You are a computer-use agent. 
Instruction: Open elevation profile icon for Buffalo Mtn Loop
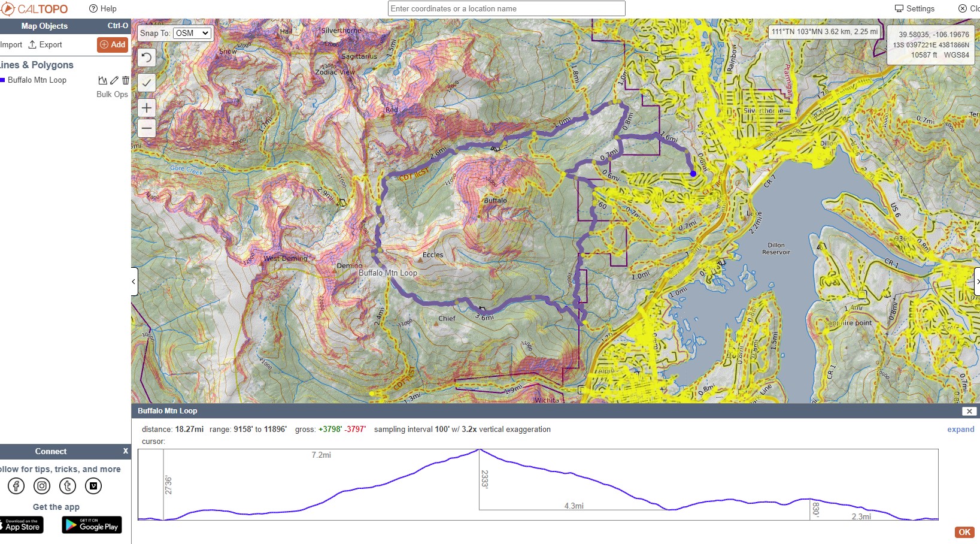point(102,80)
